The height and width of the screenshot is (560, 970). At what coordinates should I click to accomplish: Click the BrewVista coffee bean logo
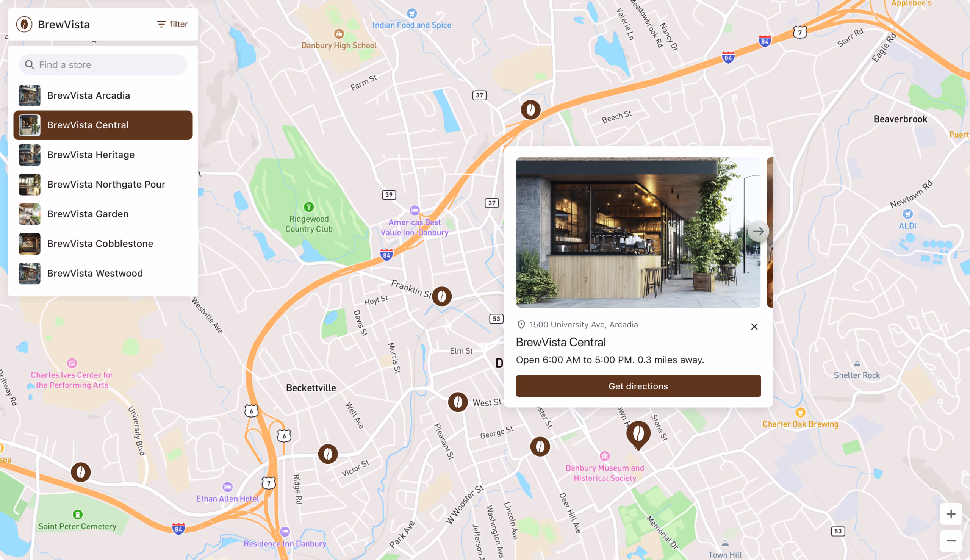coord(24,24)
